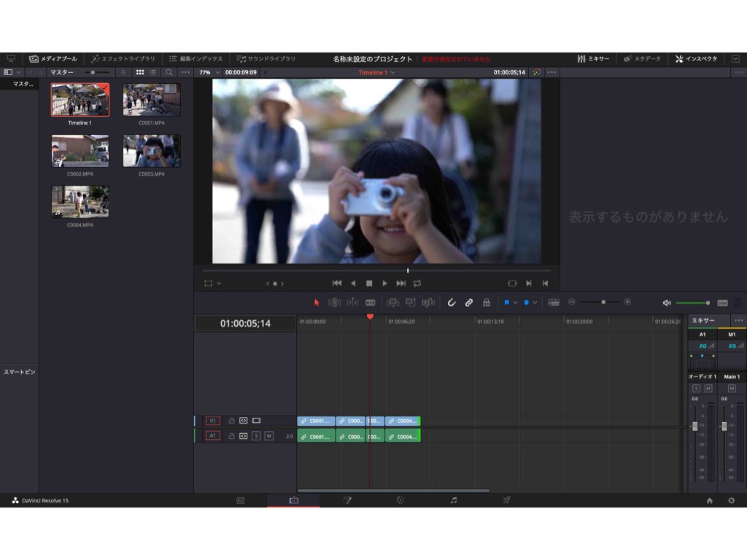747x560 pixels.
Task: Open the Media Pool panel (メディアプール)
Action: click(53, 58)
